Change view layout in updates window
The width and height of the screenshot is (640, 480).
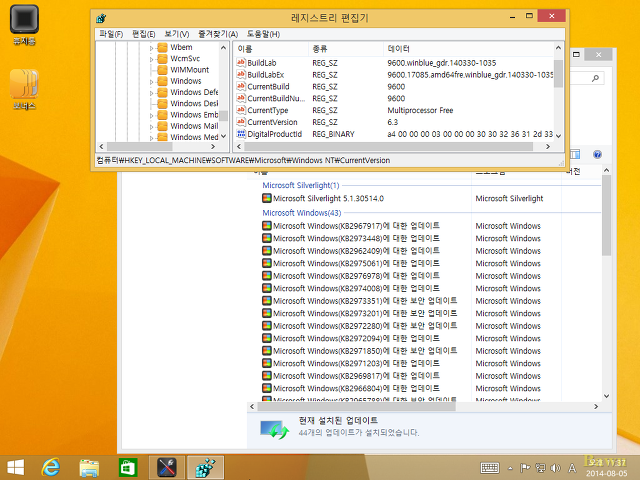pos(575,154)
